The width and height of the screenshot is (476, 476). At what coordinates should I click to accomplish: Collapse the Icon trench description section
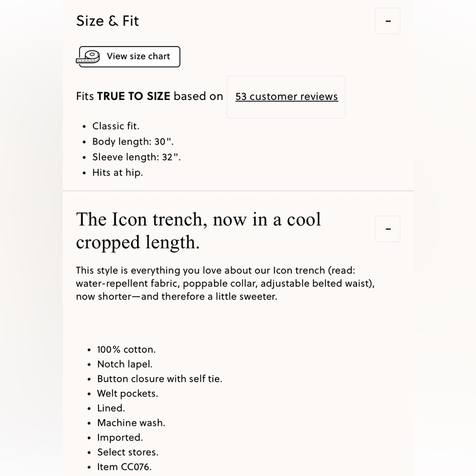tap(387, 229)
